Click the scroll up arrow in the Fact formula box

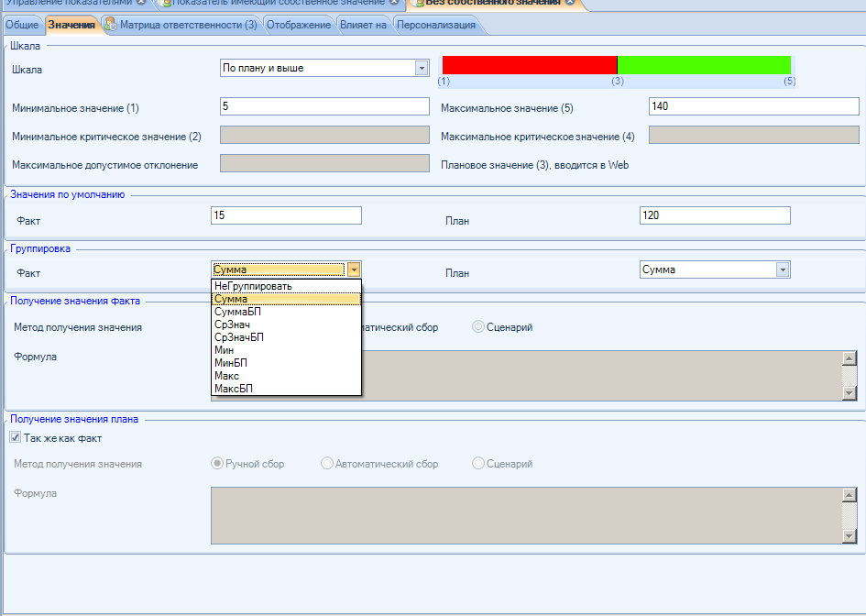click(x=849, y=358)
